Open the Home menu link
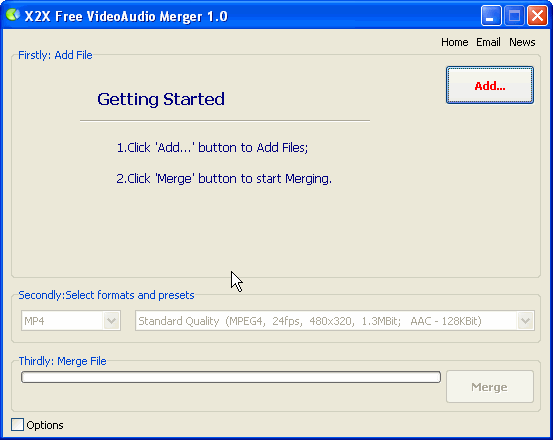This screenshot has width=553, height=440. pos(455,42)
